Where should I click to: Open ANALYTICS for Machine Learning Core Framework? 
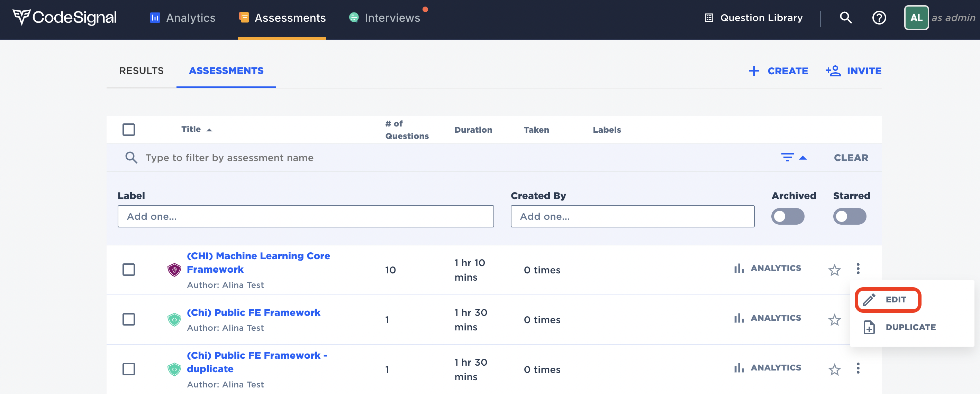(767, 268)
